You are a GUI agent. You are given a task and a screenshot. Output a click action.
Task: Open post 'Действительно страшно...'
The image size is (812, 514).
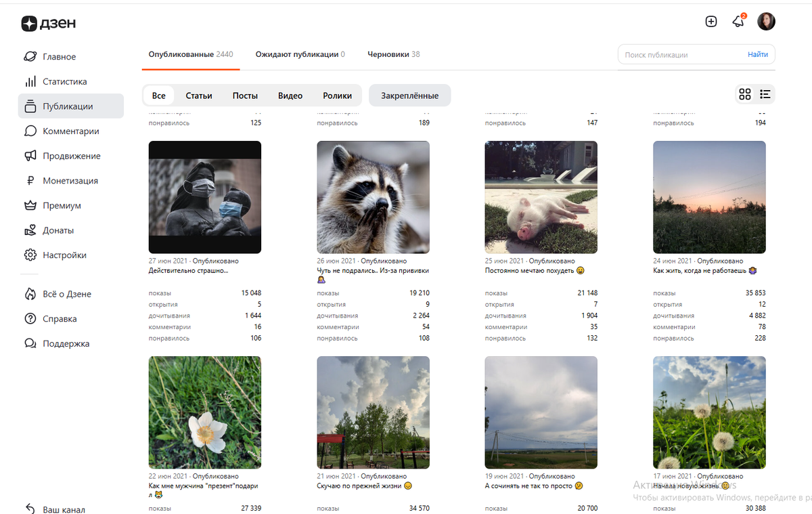coord(188,271)
